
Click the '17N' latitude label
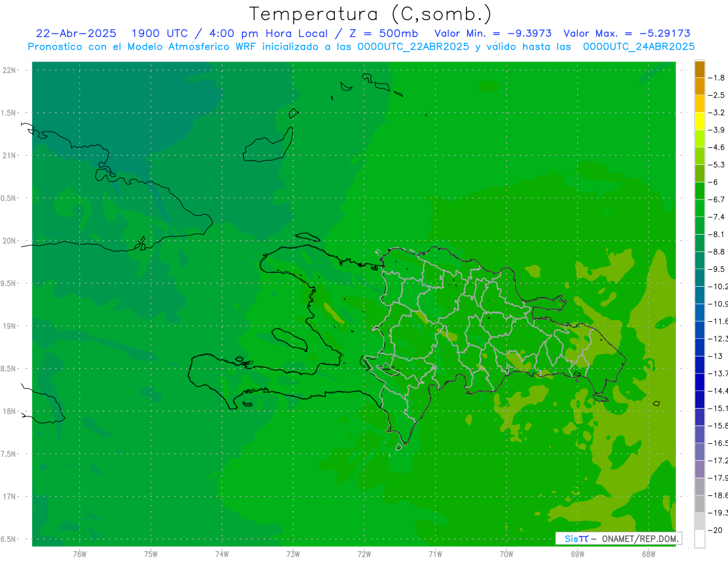(x=10, y=497)
